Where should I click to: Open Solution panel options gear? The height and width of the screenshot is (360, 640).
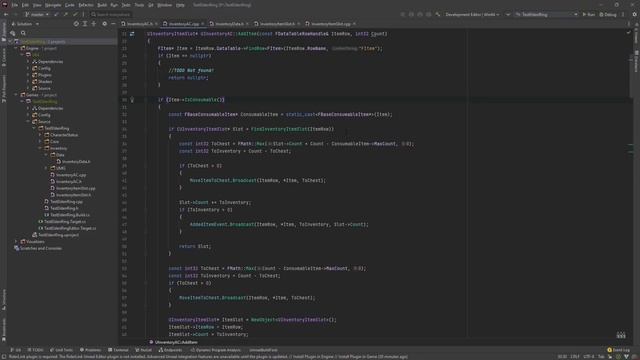tap(104, 24)
